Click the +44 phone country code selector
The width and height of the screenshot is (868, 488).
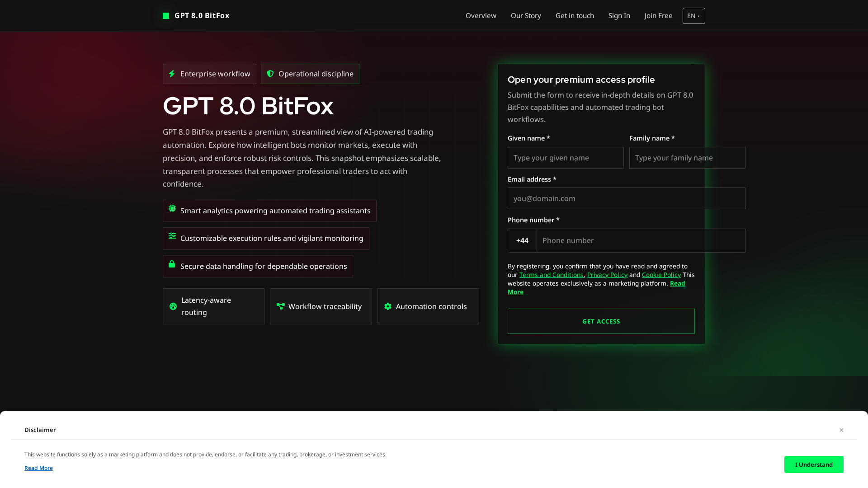[522, 240]
